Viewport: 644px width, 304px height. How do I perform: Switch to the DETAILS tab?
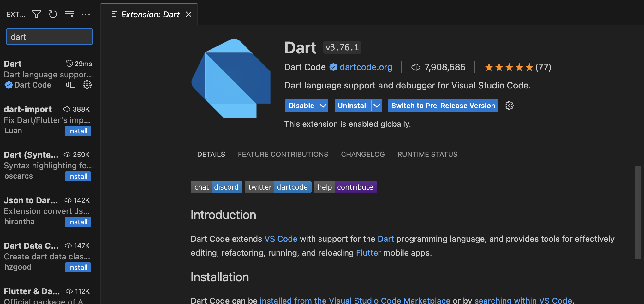point(211,154)
